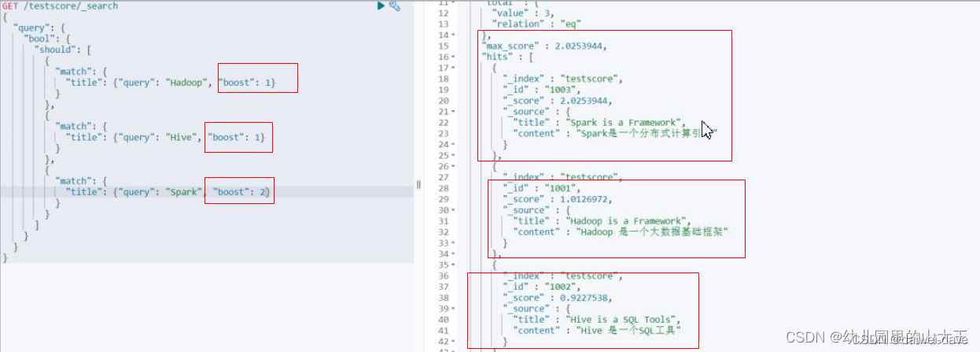Click the GET /testscore/_search request line
Screen dimensions: 980x352
(x=60, y=6)
